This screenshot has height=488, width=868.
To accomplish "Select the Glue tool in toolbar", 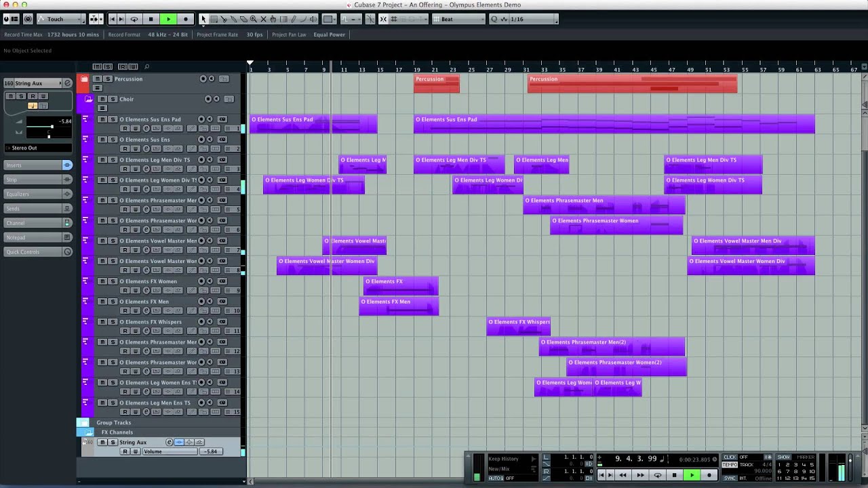I will tap(233, 19).
